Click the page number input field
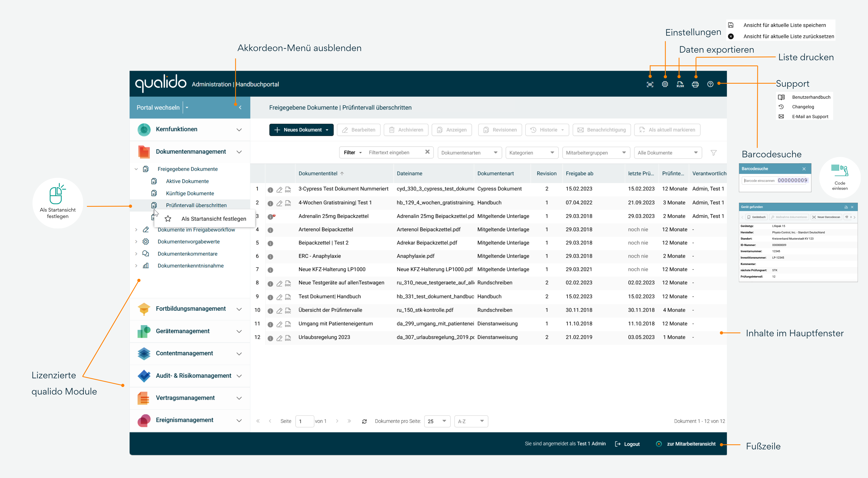868x478 pixels. point(305,421)
